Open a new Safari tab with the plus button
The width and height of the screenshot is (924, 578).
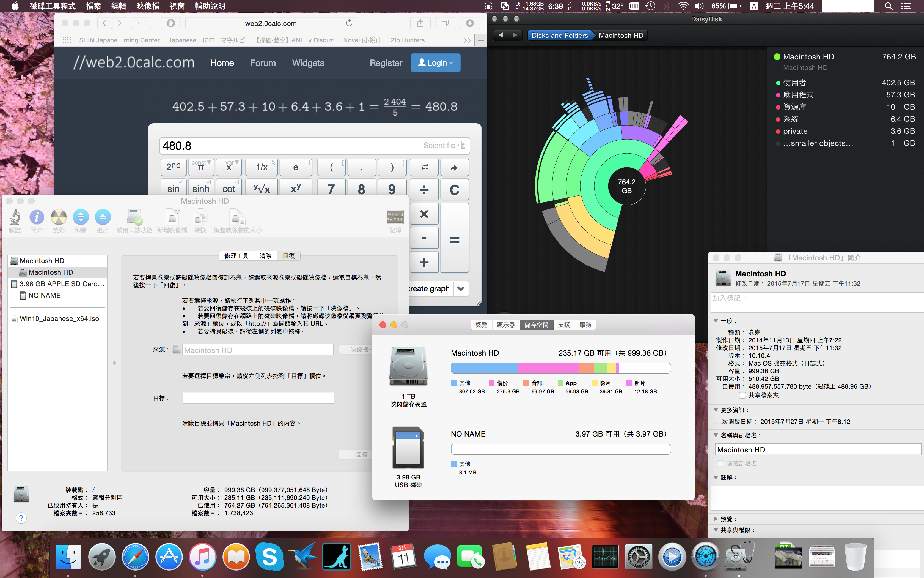[x=481, y=40]
